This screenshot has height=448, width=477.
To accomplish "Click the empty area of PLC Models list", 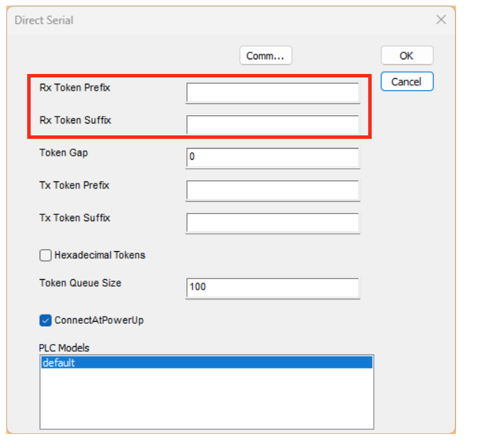I will coord(206,398).
